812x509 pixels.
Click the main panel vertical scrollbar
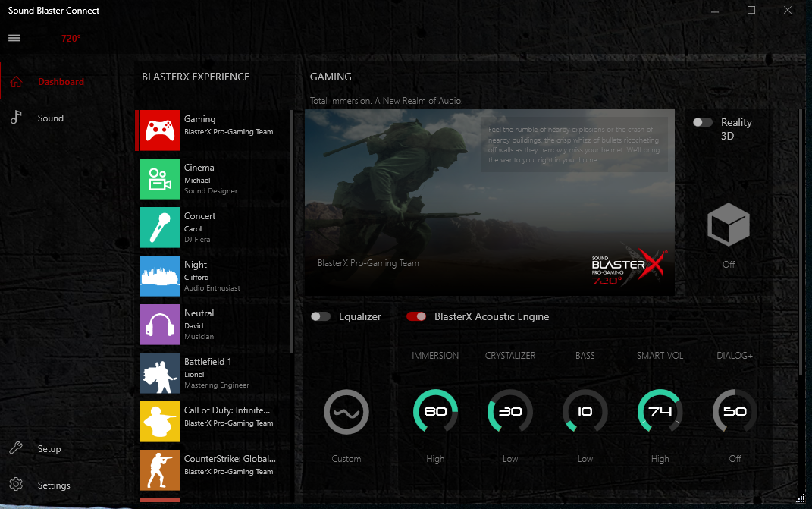[801, 243]
